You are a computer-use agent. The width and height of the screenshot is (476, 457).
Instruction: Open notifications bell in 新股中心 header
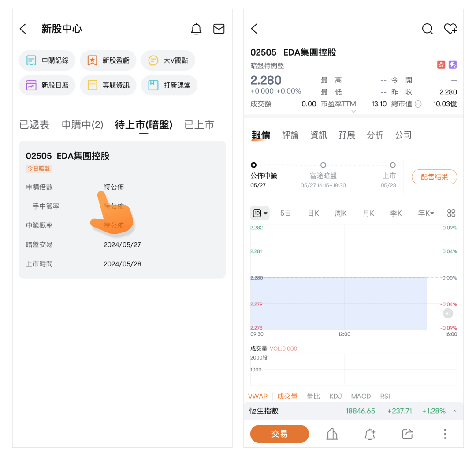point(196,29)
